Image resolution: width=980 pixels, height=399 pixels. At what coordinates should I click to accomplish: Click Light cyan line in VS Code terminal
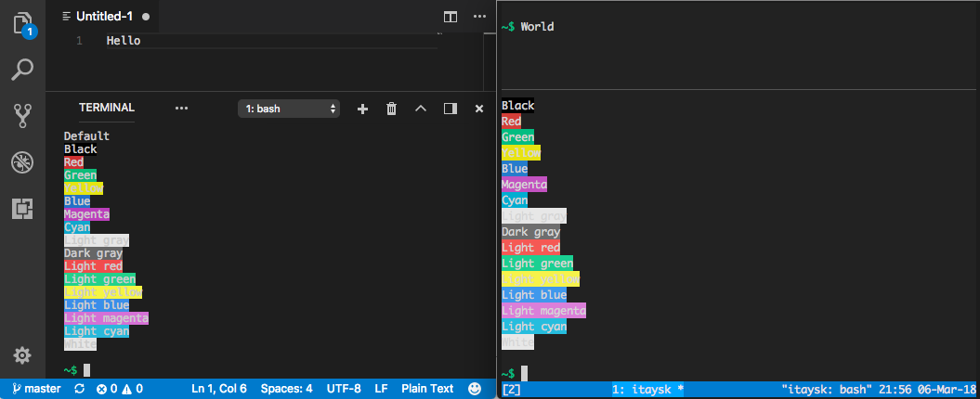[97, 331]
